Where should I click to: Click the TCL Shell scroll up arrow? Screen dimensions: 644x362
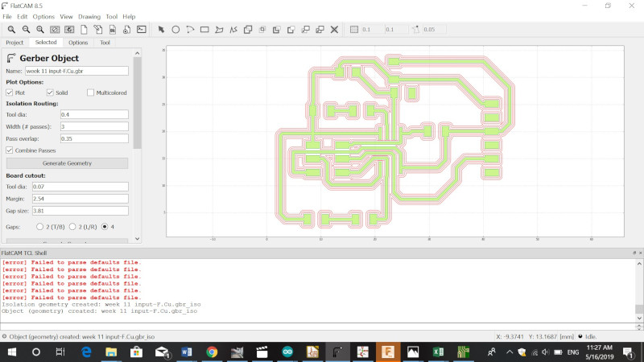639,264
